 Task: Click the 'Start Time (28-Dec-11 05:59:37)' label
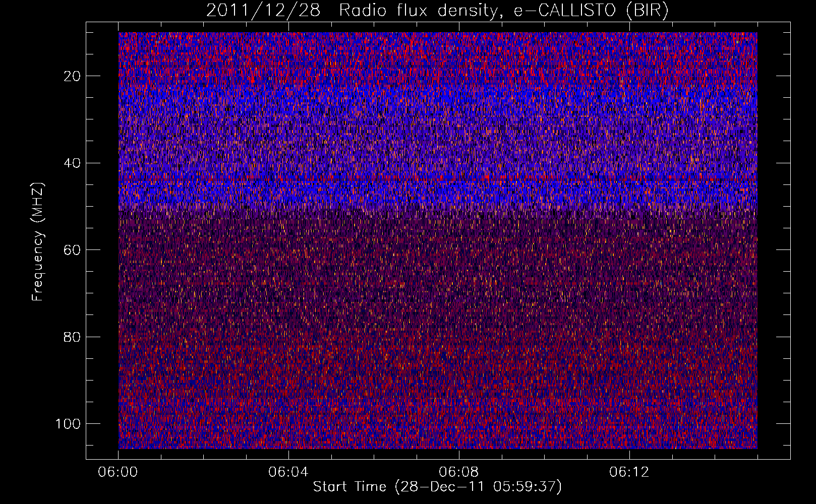[437, 487]
